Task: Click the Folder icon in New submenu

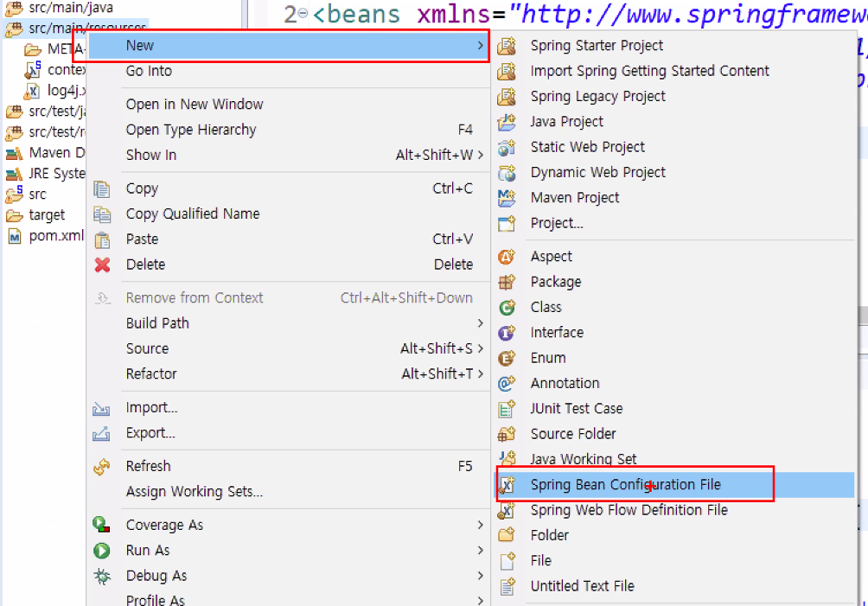Action: click(507, 535)
